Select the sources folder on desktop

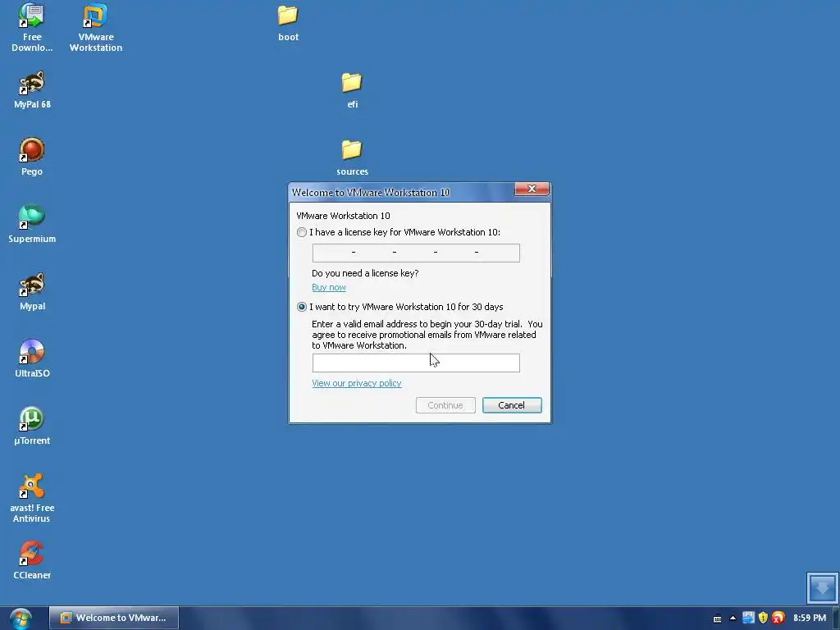point(352,157)
